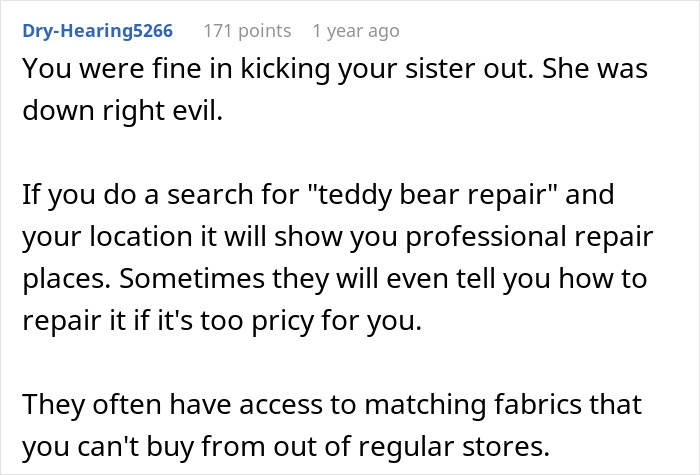
Task: Click the 171 points score
Action: point(247,31)
